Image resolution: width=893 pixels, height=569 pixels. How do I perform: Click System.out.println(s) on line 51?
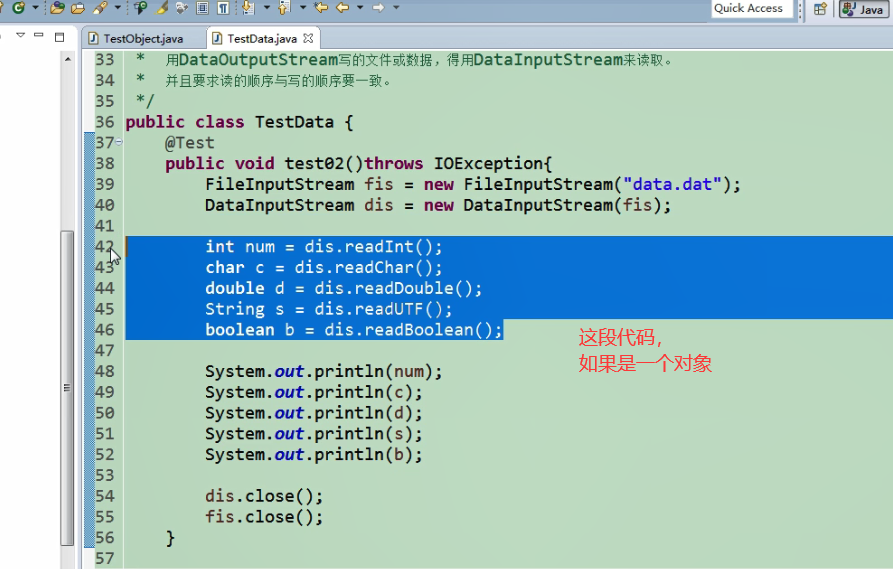[309, 434]
